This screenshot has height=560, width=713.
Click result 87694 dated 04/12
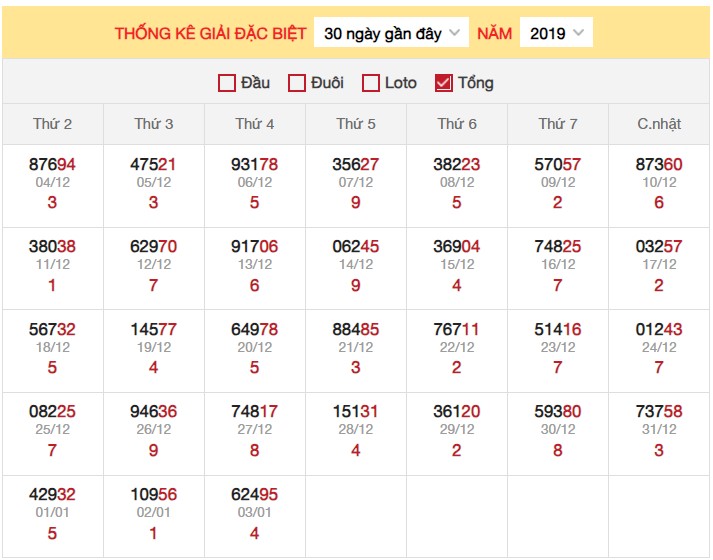[x=53, y=165]
